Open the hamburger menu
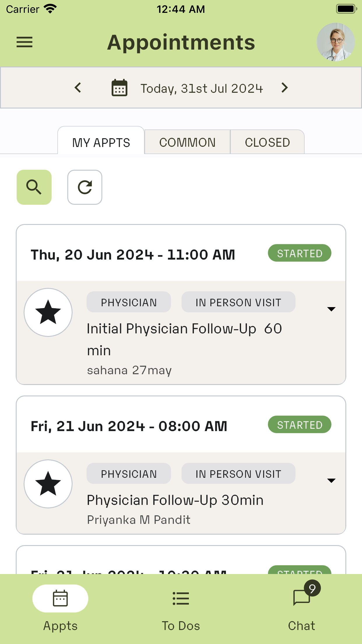The image size is (362, 644). click(24, 42)
